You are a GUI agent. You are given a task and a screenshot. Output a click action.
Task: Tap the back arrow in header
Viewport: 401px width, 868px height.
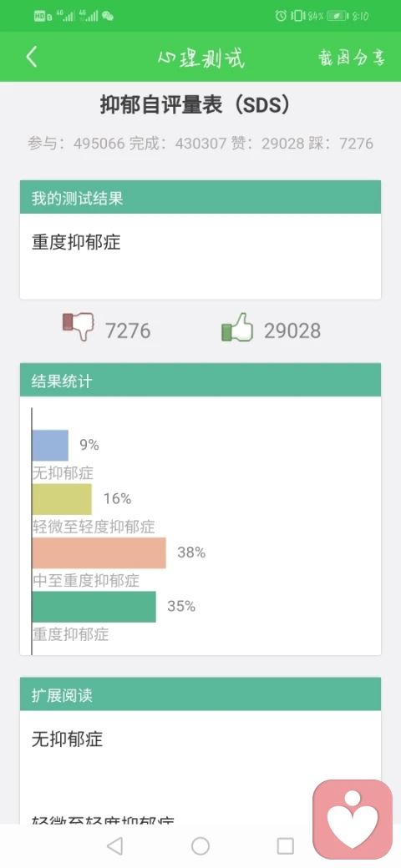(32, 57)
